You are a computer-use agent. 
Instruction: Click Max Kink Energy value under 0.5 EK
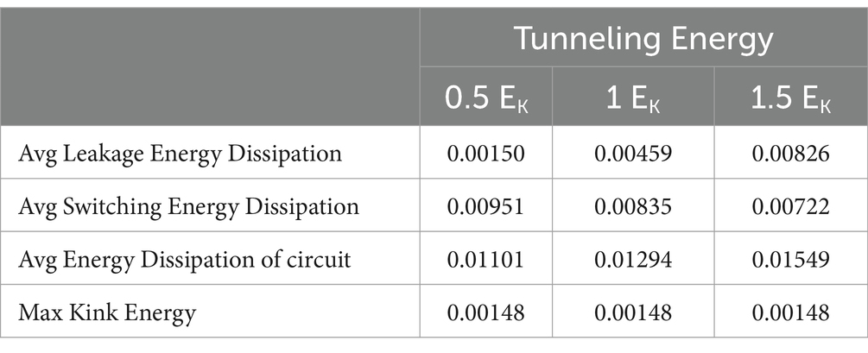[x=485, y=312]
